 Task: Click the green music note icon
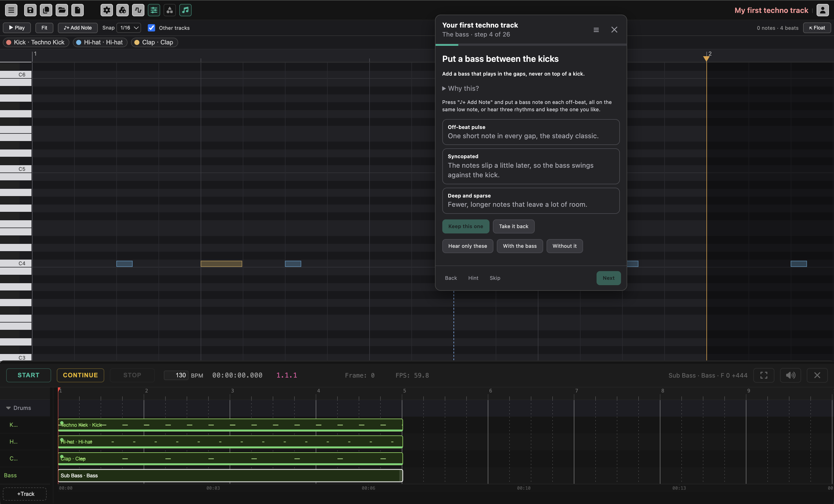click(185, 10)
